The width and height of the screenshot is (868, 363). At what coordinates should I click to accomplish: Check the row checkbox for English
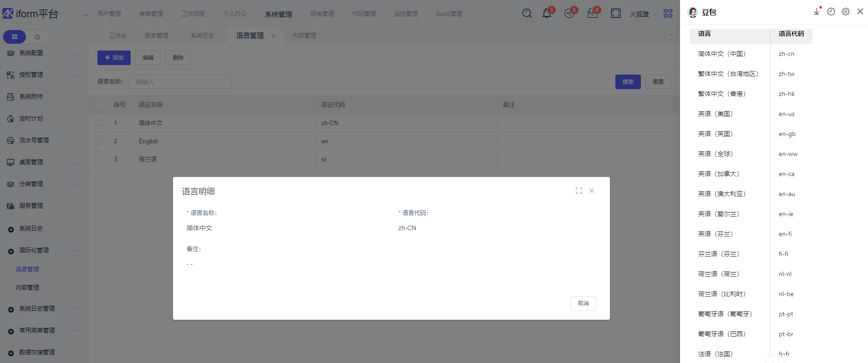pyautogui.click(x=99, y=141)
